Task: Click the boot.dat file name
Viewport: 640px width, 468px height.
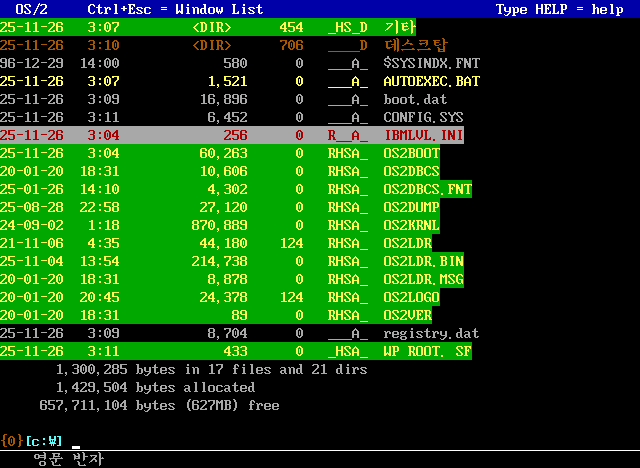Action: coord(415,99)
